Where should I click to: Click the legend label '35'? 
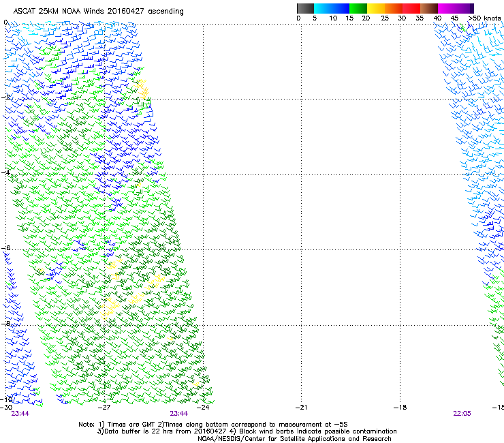tap(420, 18)
